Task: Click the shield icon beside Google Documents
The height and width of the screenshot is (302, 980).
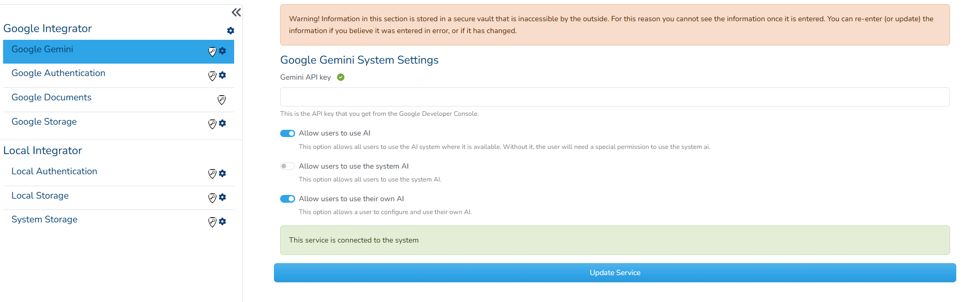Action: point(222,100)
